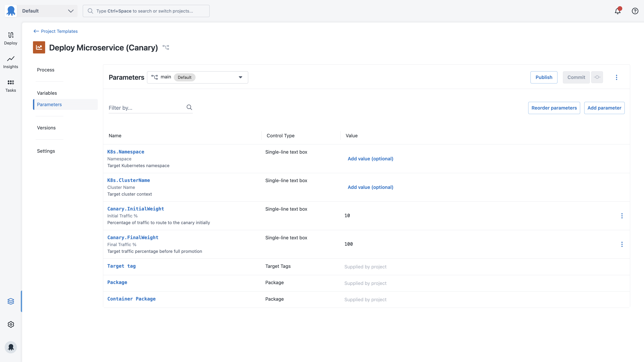Open the notifications bell icon
Viewport: 644px width, 362px height.
618,11
